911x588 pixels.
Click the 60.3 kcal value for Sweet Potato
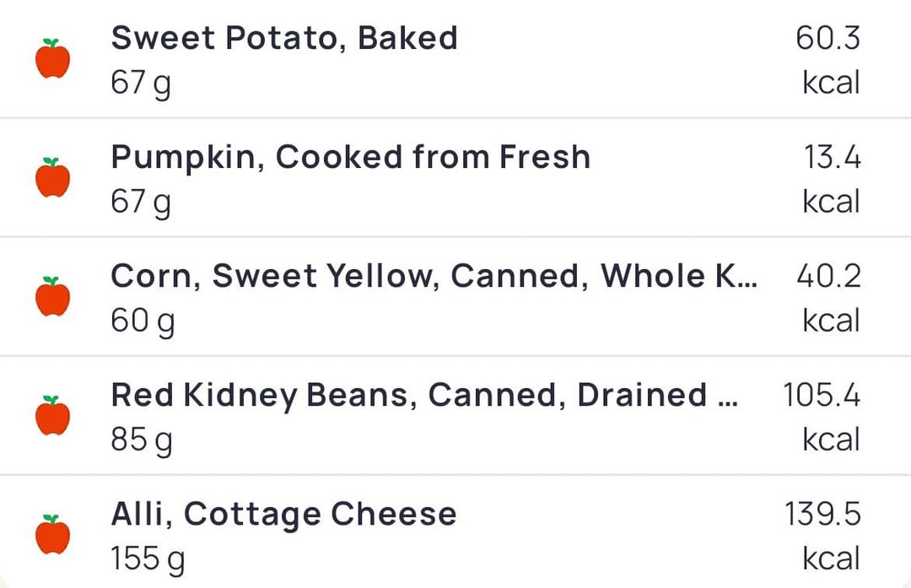(828, 61)
